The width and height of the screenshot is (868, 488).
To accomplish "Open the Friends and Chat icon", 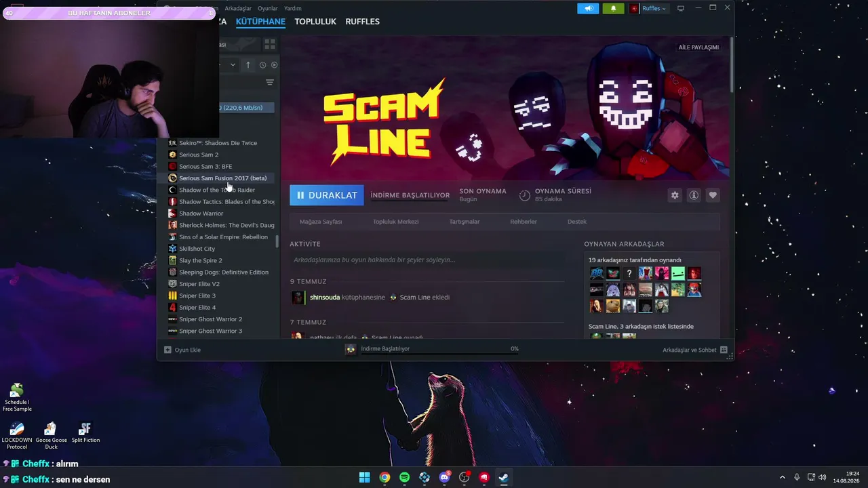I will pyautogui.click(x=724, y=350).
